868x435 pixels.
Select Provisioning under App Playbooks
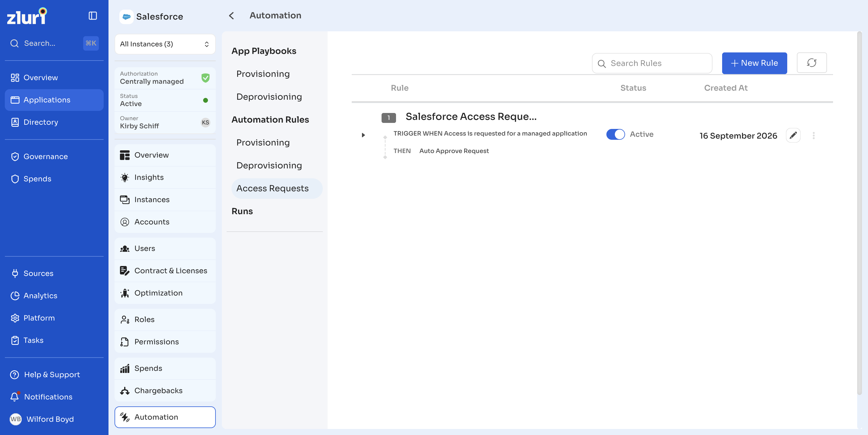pos(263,74)
